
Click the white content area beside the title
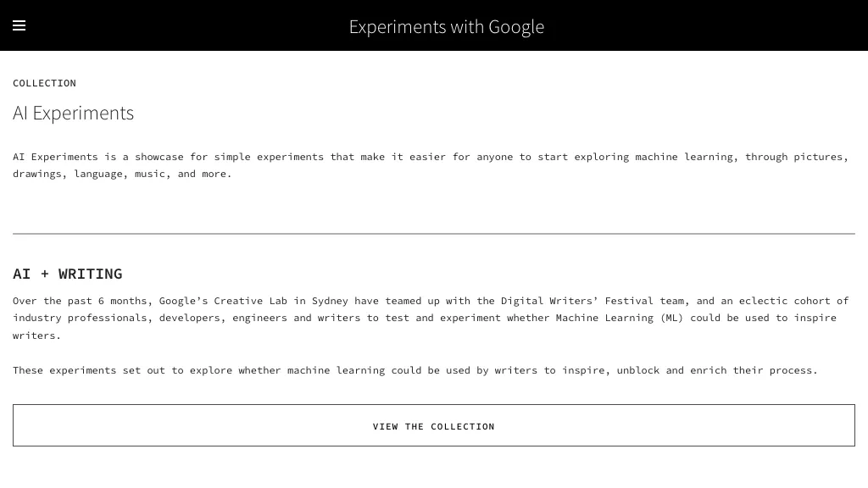pos(509,113)
